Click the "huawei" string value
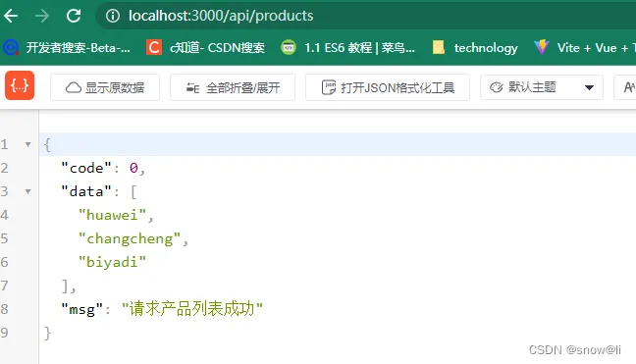This screenshot has width=636, height=364. tap(112, 215)
